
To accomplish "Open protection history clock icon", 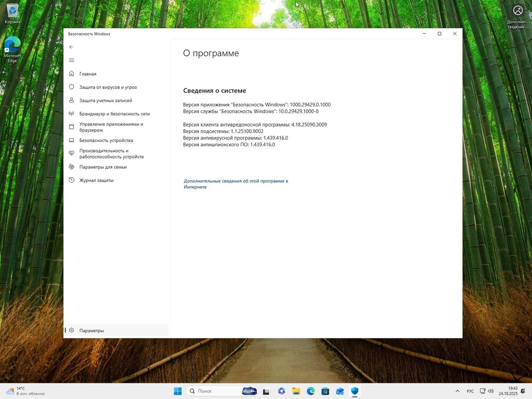I will tap(71, 180).
